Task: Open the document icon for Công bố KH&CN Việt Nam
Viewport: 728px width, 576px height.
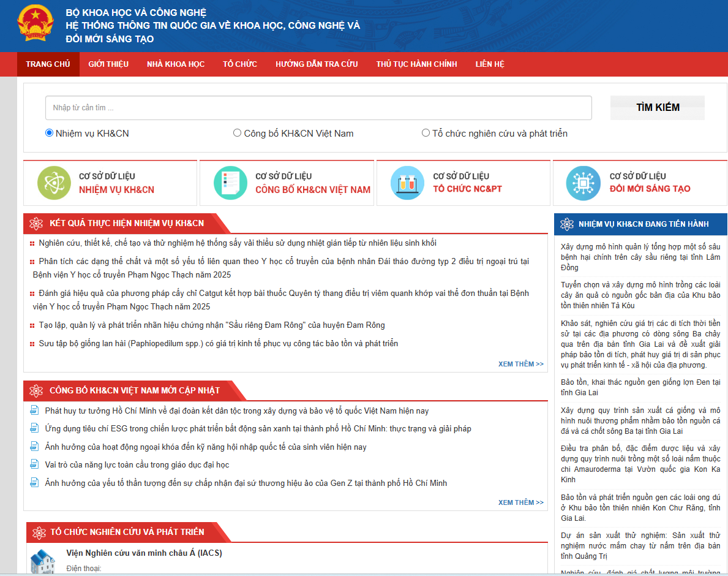Action: [x=231, y=183]
